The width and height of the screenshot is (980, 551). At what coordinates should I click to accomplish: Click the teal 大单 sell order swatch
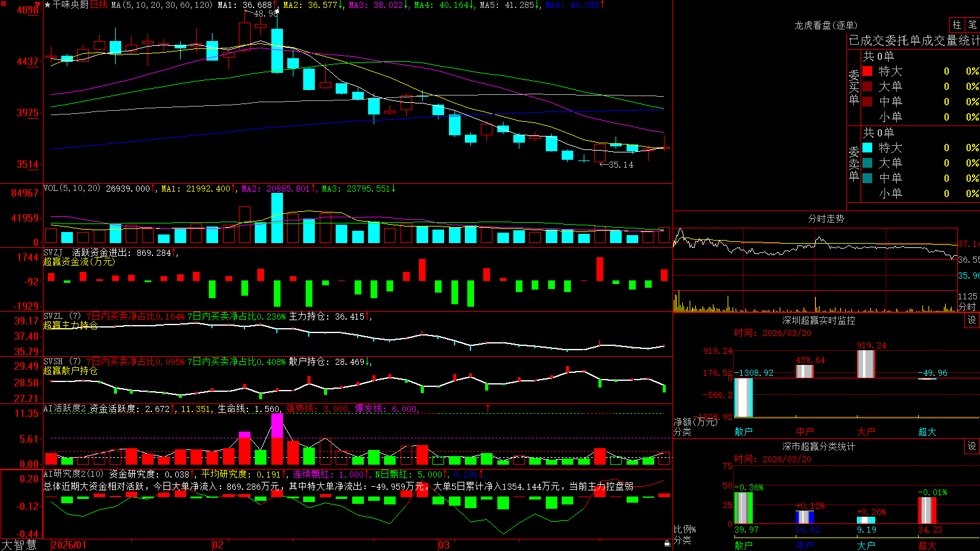point(867,163)
